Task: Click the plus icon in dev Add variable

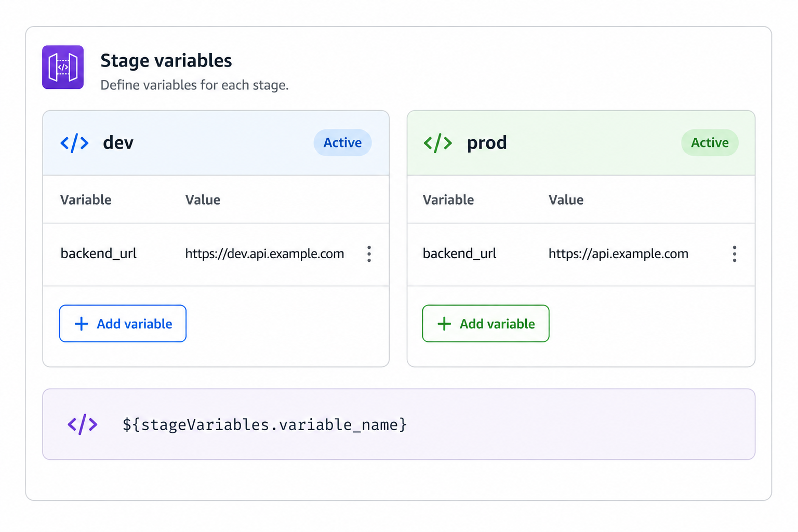Action: click(x=81, y=324)
